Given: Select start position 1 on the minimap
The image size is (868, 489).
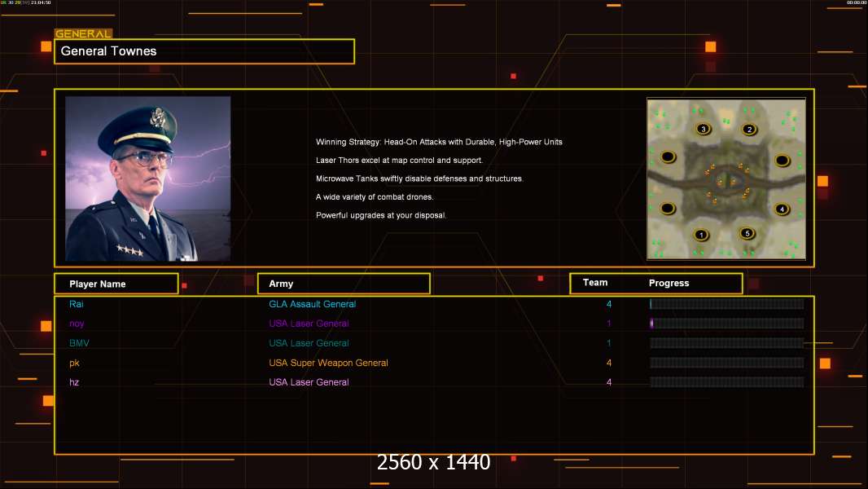Looking at the screenshot, I should click(701, 235).
